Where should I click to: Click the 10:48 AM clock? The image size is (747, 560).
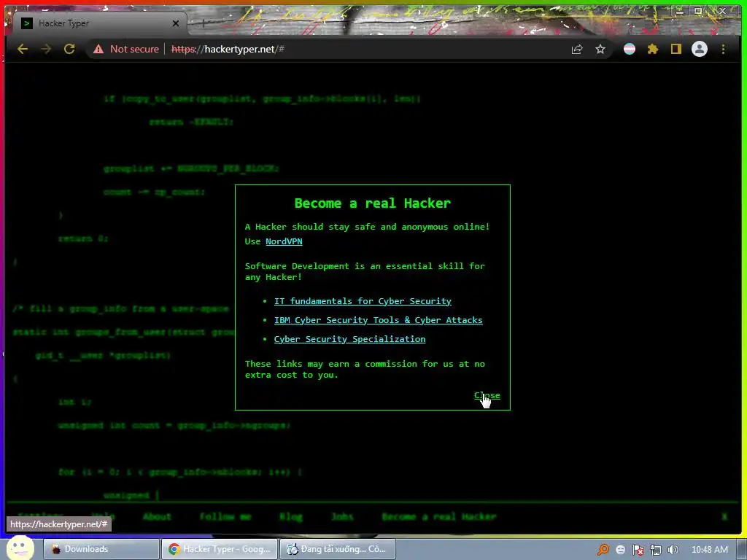(x=709, y=550)
